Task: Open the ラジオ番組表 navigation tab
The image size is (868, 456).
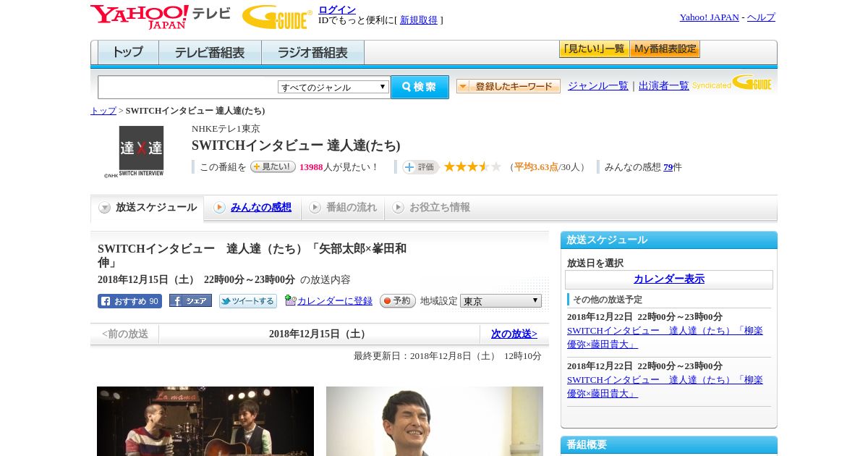Action: tap(312, 53)
